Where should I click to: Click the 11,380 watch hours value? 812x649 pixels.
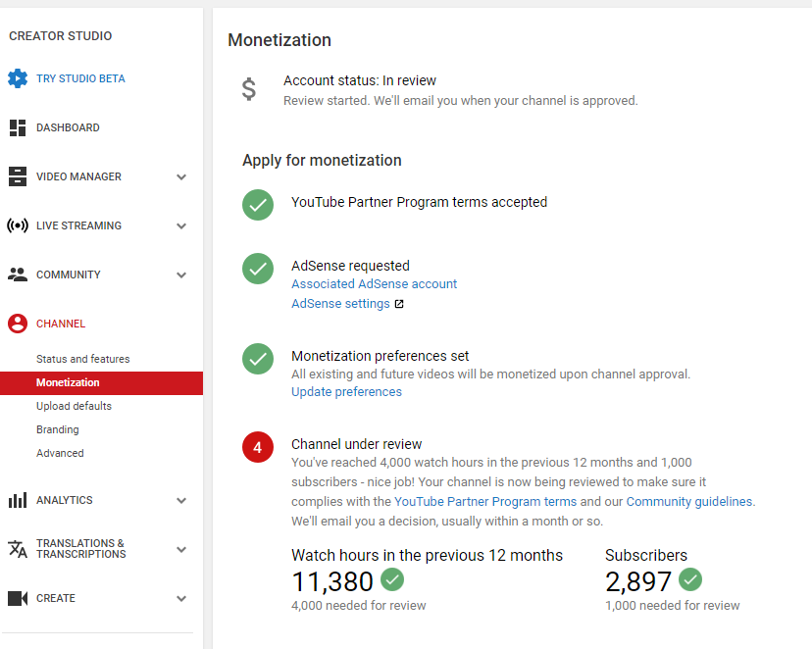tap(332, 581)
